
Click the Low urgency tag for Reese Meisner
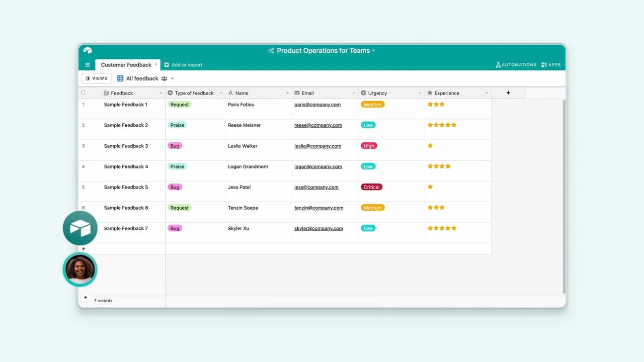coord(368,125)
